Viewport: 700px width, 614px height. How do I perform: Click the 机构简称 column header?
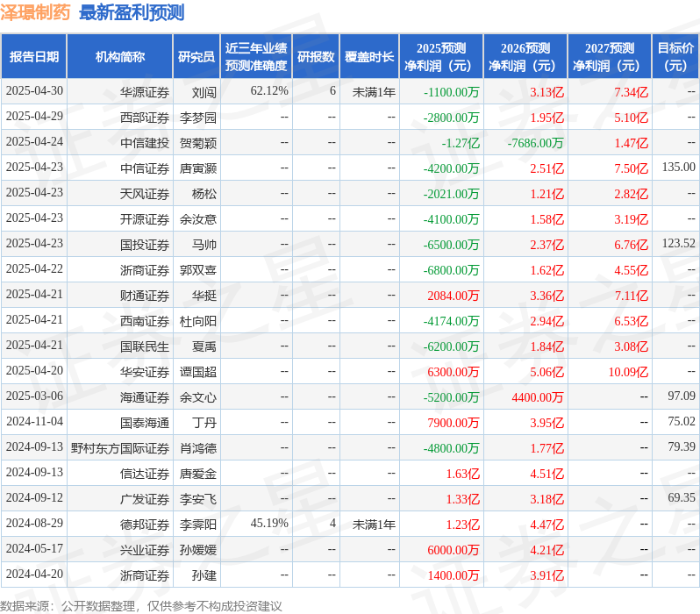click(x=119, y=57)
